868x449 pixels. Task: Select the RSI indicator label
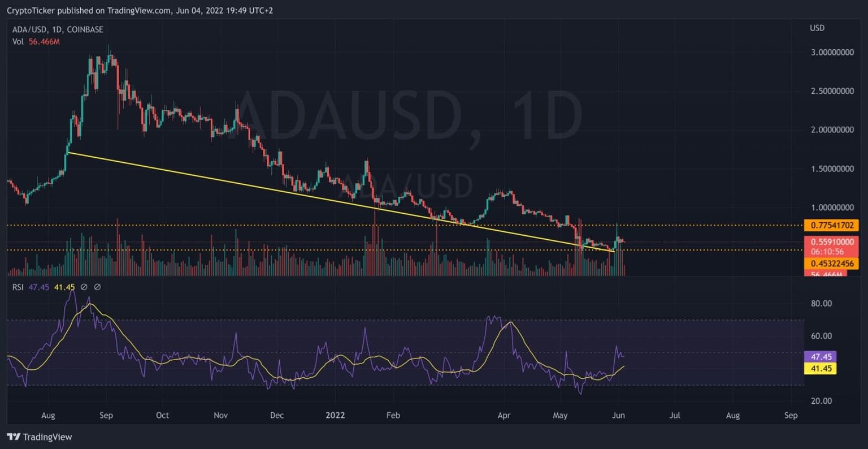18,287
